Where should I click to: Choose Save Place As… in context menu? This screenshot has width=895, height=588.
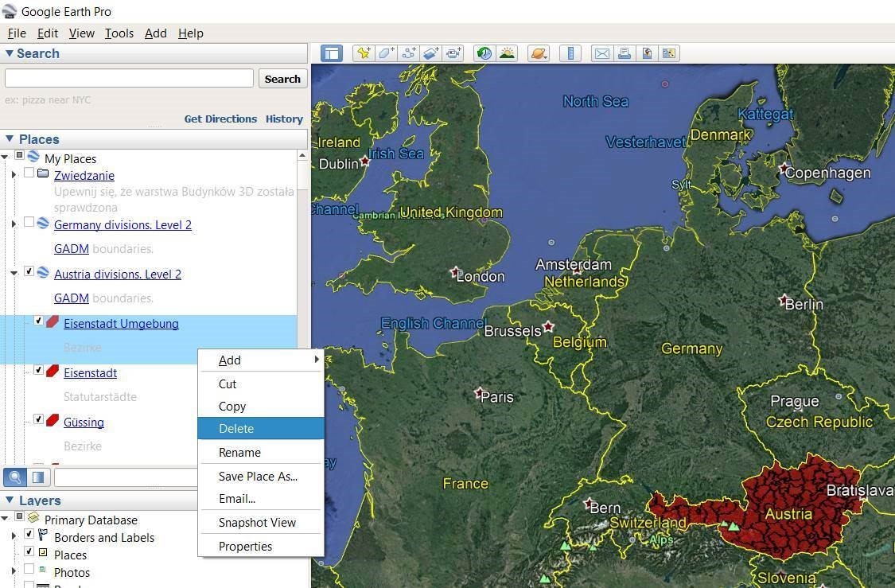click(261, 476)
